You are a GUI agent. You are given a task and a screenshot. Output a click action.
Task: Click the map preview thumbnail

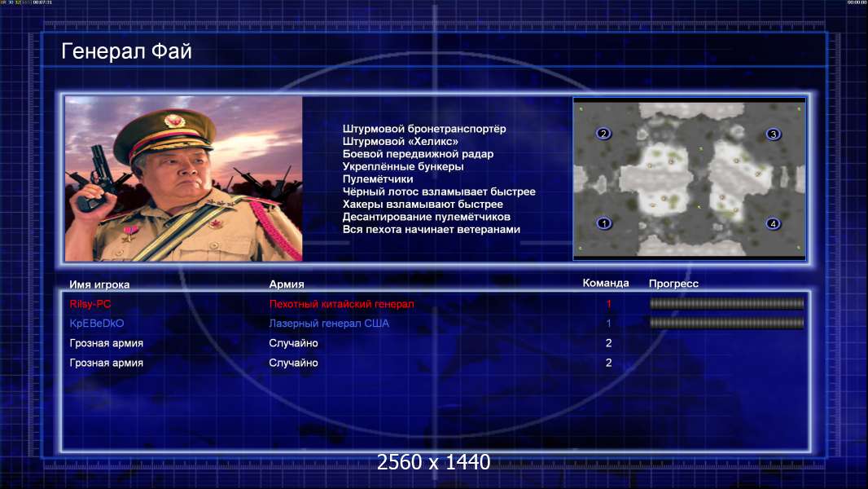[x=689, y=178]
